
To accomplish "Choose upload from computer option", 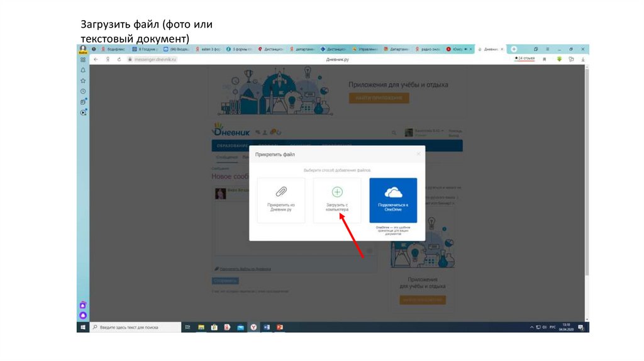I will 337,201.
